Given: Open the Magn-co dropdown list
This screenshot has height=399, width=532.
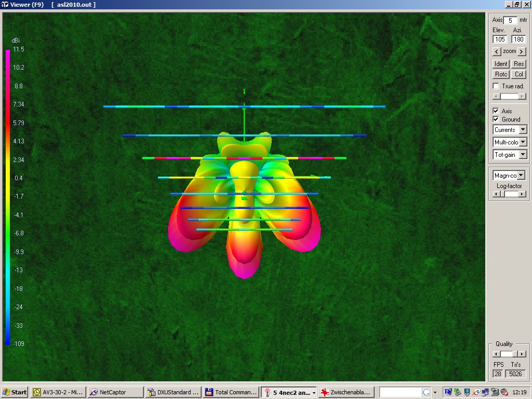Looking at the screenshot, I should pyautogui.click(x=521, y=176).
